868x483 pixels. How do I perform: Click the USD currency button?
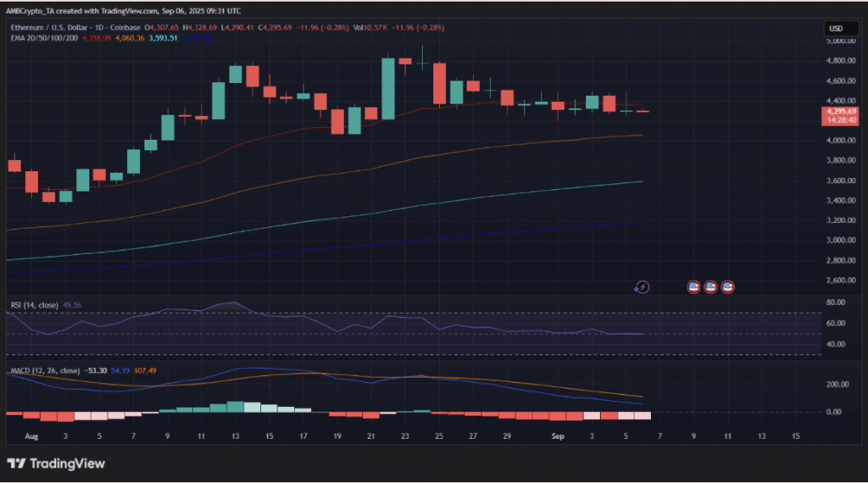[840, 28]
